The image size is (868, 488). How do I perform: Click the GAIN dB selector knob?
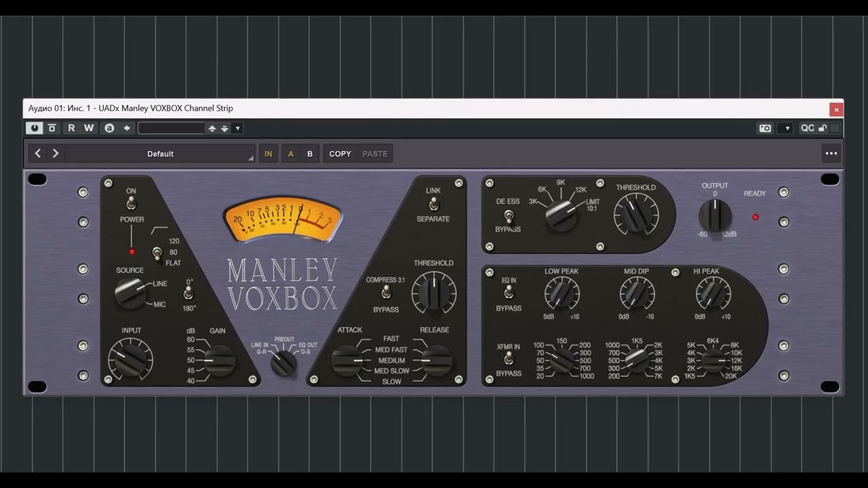coord(219,360)
